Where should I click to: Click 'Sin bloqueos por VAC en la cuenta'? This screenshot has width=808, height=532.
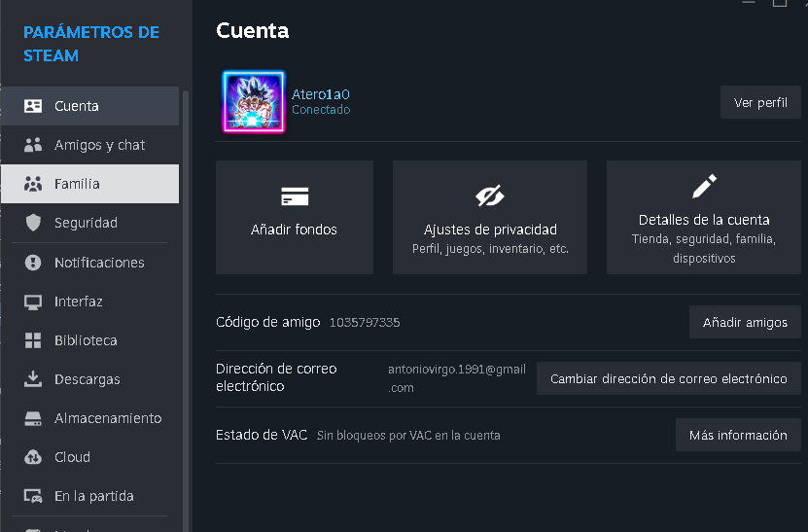(408, 436)
